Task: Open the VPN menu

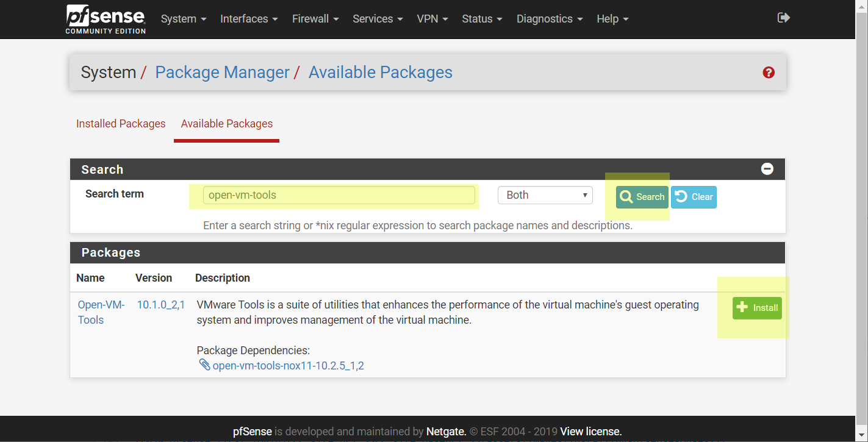Action: click(432, 19)
